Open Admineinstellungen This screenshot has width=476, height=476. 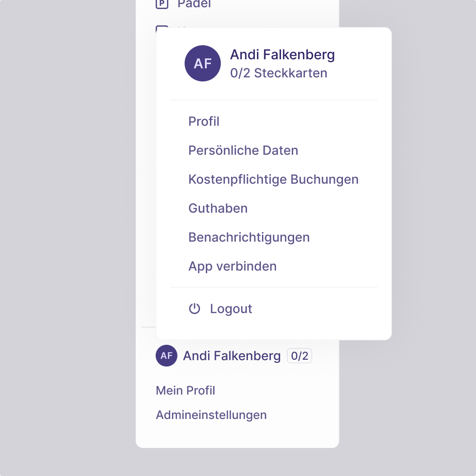click(211, 414)
